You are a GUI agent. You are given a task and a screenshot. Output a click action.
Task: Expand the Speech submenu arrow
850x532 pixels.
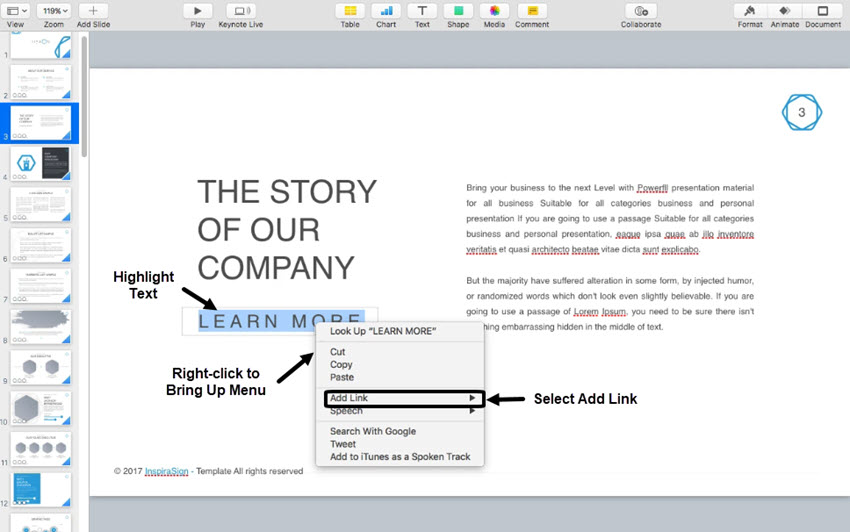pyautogui.click(x=472, y=411)
